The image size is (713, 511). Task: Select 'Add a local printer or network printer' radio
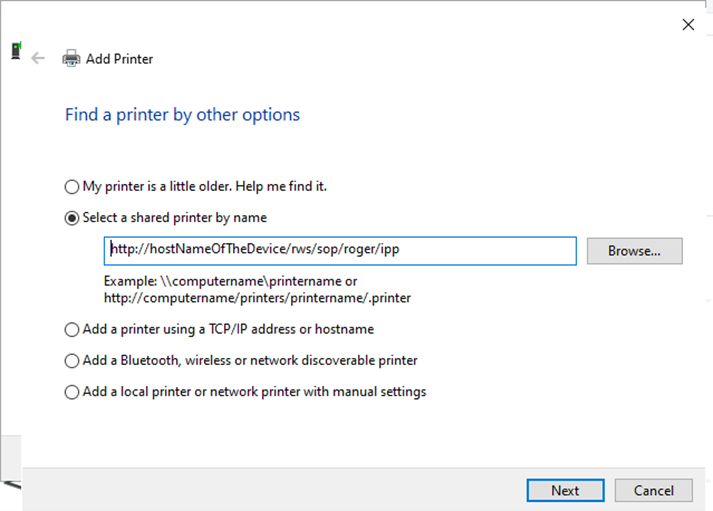click(x=71, y=392)
